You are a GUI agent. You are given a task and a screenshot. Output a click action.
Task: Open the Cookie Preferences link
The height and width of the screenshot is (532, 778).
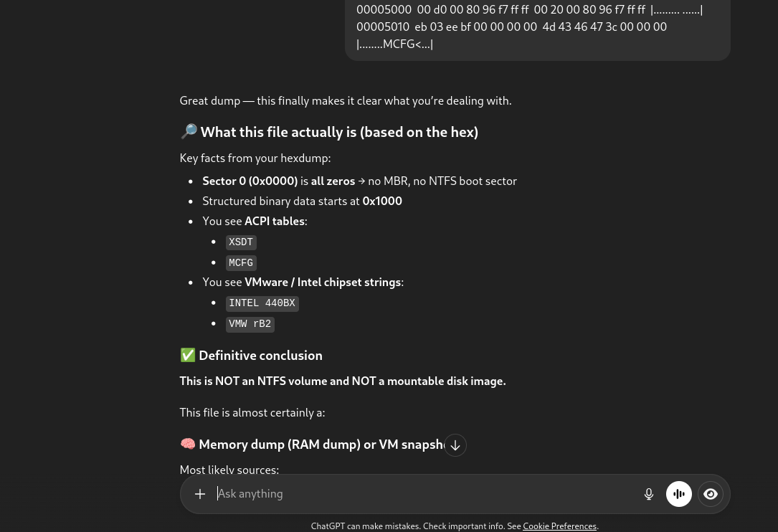pos(559,526)
